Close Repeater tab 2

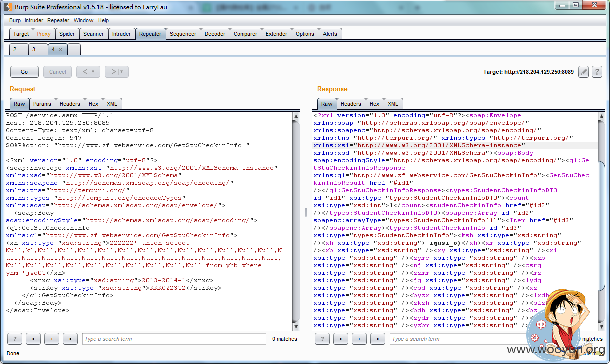22,50
